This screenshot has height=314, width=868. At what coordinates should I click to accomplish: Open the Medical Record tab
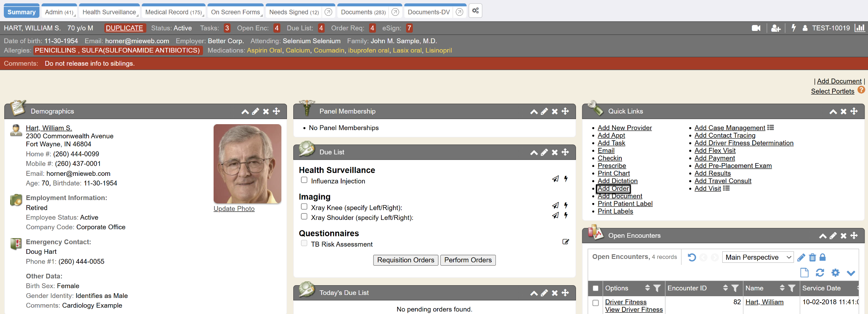[173, 12]
